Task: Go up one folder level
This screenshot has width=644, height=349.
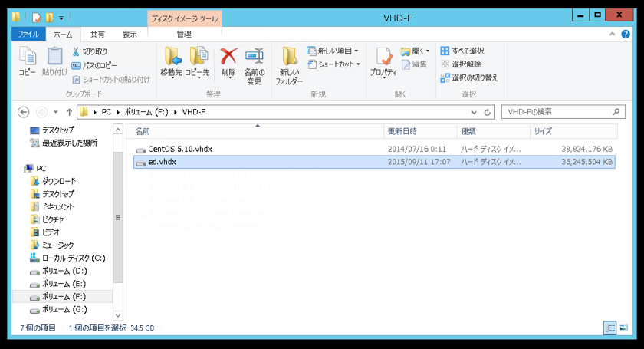Action: click(x=70, y=112)
